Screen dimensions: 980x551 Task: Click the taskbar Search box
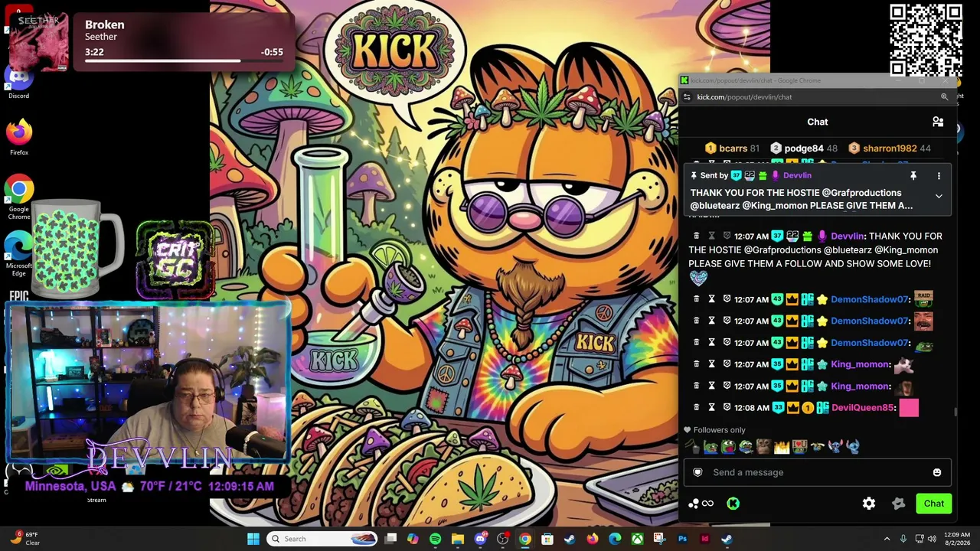pyautogui.click(x=323, y=539)
